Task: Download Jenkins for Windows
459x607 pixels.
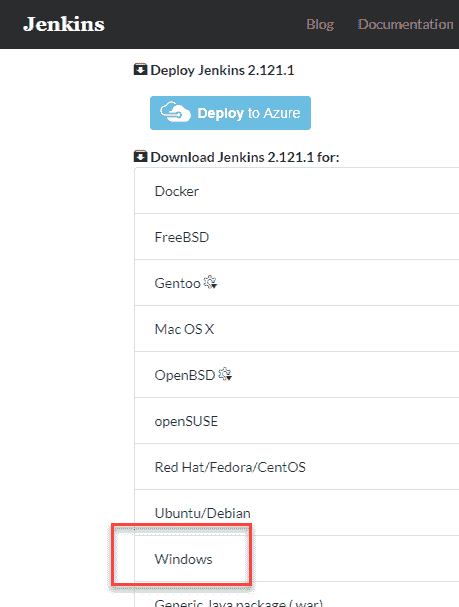Action: 297,559
